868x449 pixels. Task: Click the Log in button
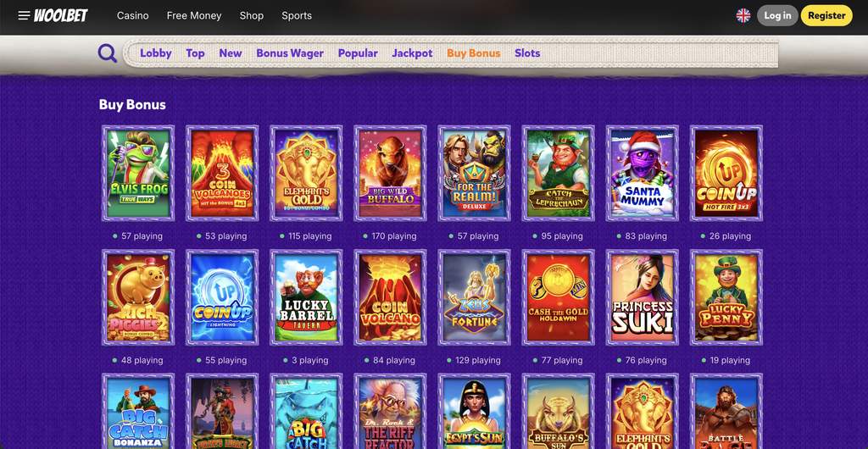tap(777, 15)
